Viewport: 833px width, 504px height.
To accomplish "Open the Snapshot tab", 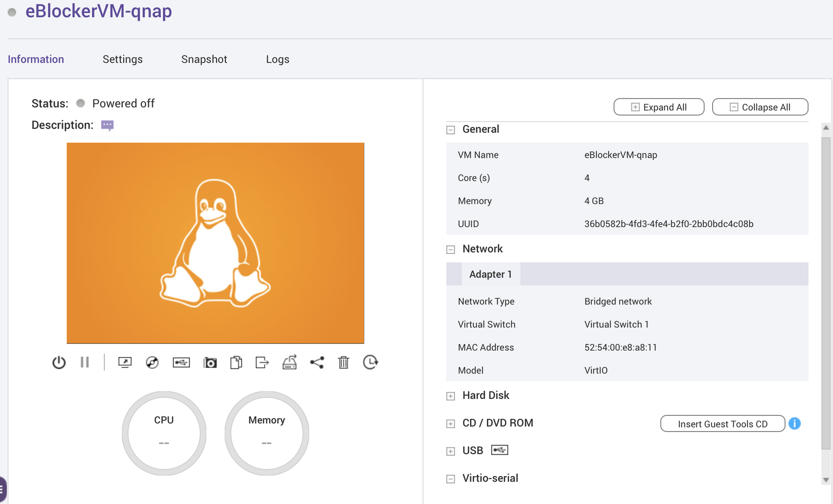I will (204, 59).
